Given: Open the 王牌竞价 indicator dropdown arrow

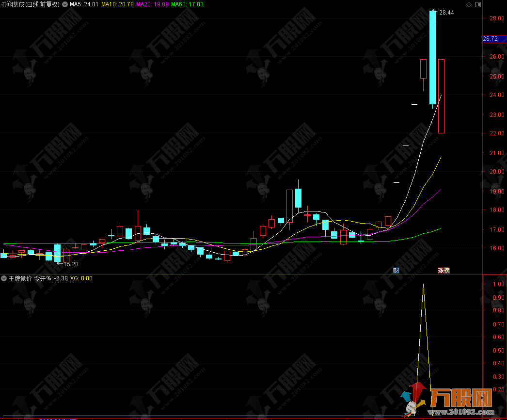Looking at the screenshot, I should pos(4,278).
